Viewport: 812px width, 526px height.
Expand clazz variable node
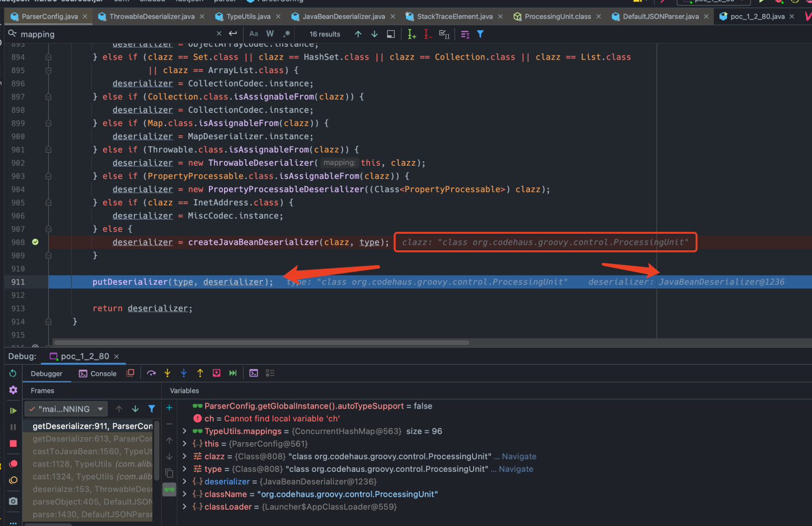185,457
